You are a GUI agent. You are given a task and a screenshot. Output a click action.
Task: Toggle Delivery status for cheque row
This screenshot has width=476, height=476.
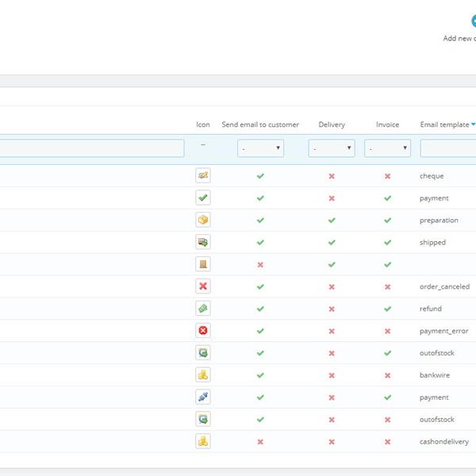click(x=332, y=176)
